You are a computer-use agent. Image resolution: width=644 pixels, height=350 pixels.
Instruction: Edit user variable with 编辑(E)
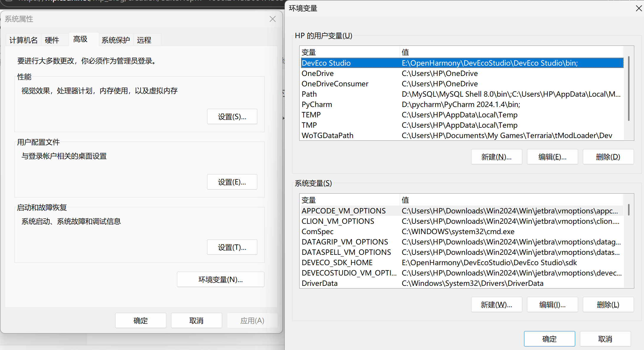coord(552,157)
